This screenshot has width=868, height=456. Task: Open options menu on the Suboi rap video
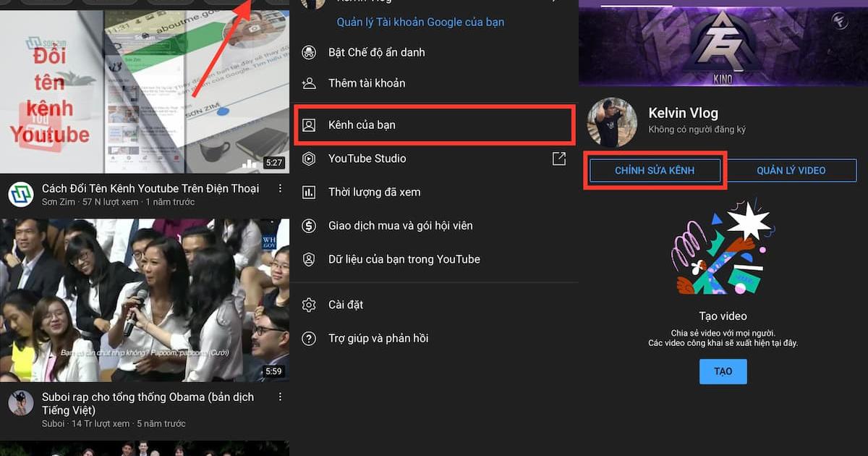[x=280, y=397]
